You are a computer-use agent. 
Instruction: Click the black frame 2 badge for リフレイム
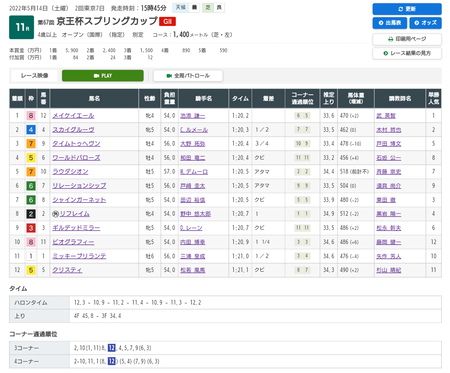click(31, 214)
